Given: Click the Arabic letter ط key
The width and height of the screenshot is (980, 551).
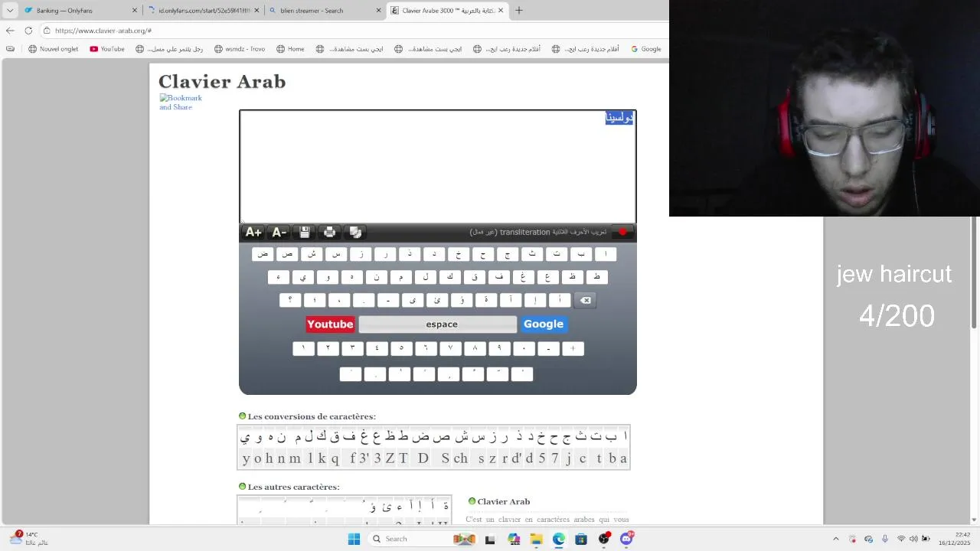Looking at the screenshot, I should [596, 277].
